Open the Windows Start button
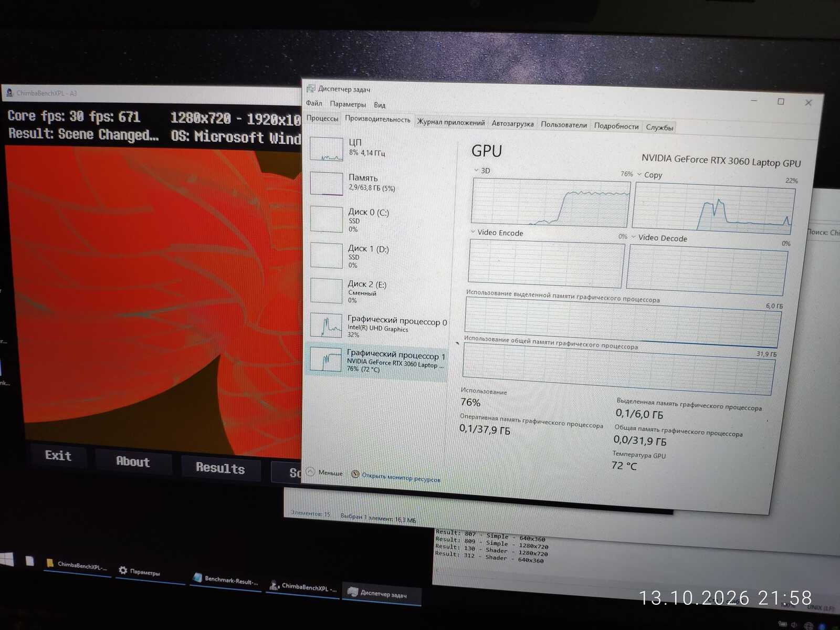 click(6, 558)
